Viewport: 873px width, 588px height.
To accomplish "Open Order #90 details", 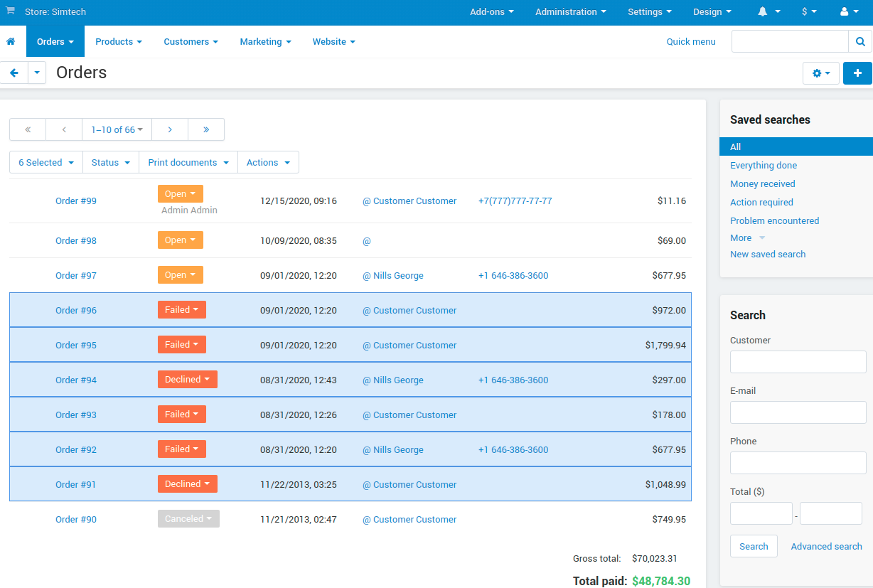I will tap(76, 520).
